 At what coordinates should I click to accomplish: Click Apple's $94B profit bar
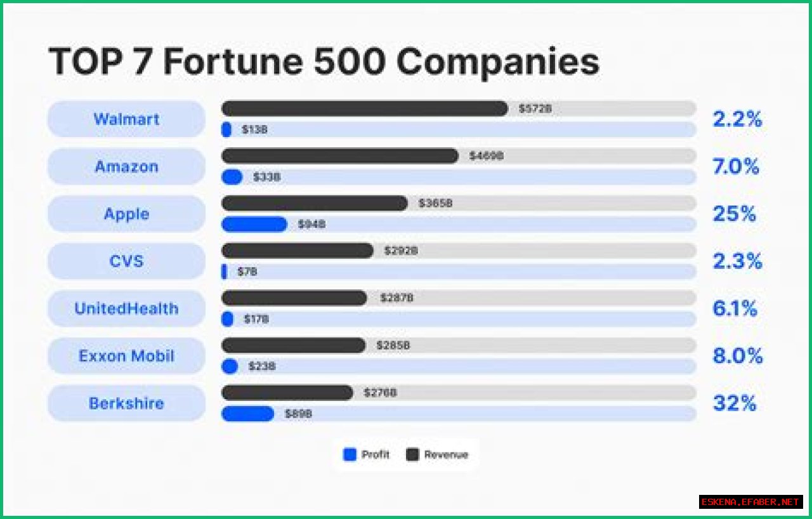(x=254, y=225)
